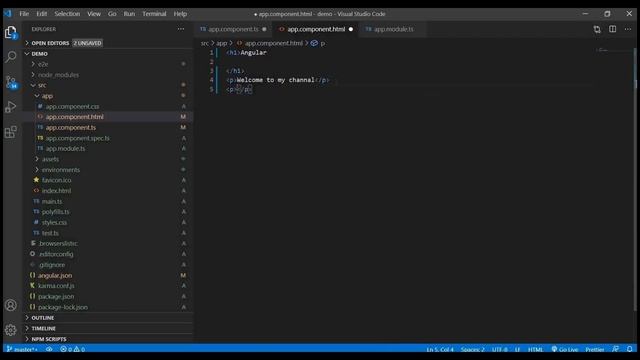Open app.component.spec.ts file

tap(78, 138)
